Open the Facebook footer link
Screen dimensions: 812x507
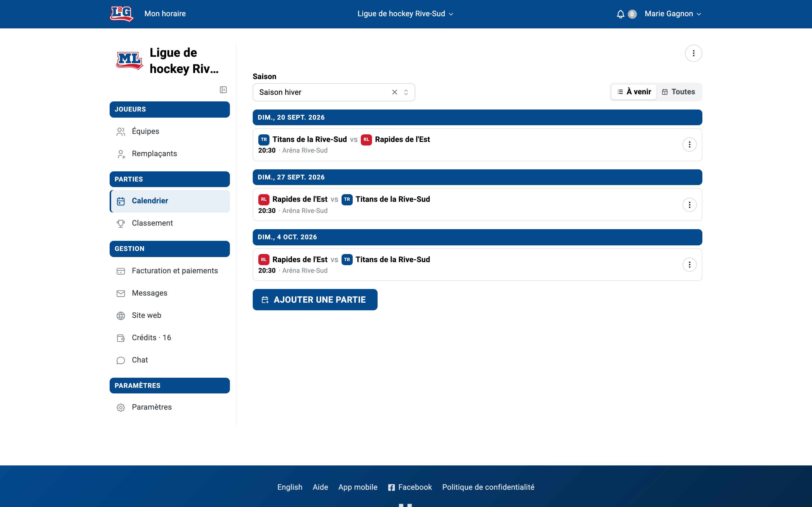pos(410,487)
